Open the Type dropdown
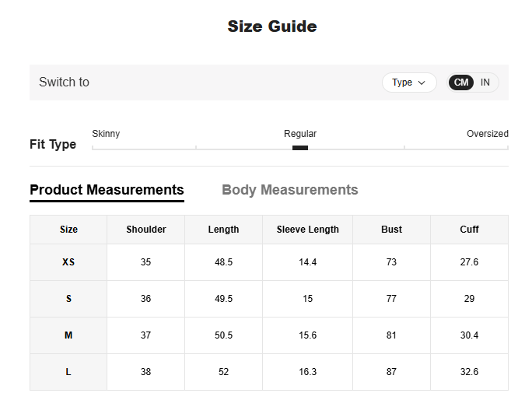532x393 pixels. point(409,82)
